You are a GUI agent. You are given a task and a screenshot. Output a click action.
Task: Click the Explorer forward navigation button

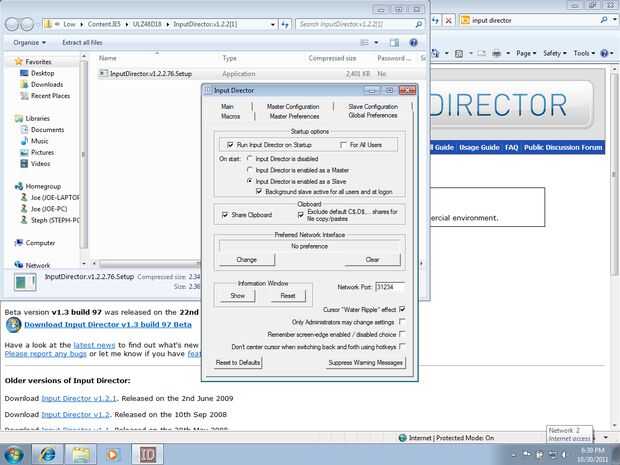27,25
